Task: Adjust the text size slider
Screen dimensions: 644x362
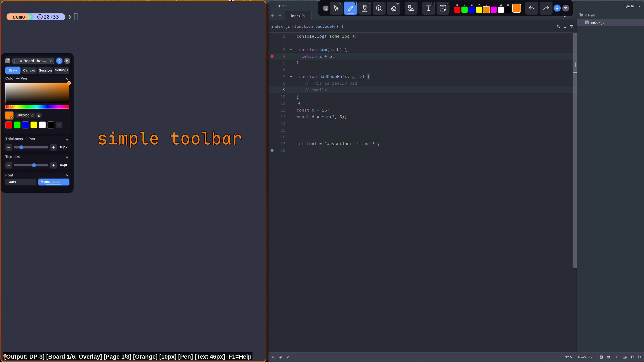Action: pos(31,165)
